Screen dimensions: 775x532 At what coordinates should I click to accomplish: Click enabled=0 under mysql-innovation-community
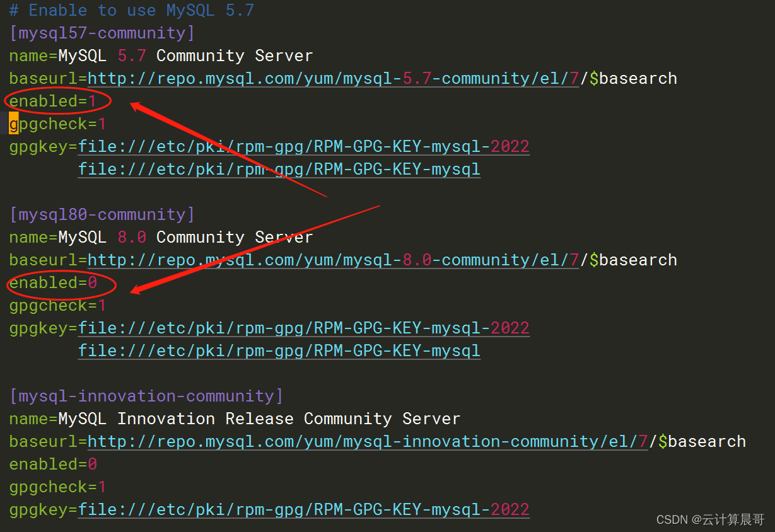[53, 464]
